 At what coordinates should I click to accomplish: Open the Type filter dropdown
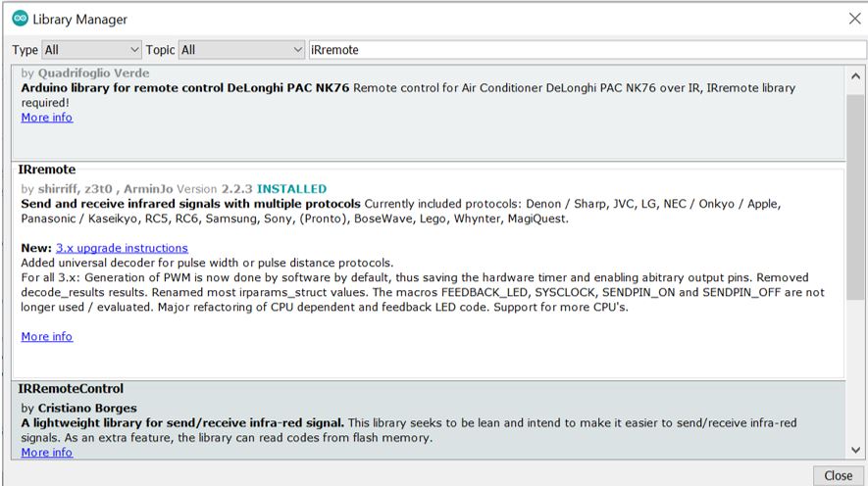click(x=93, y=49)
